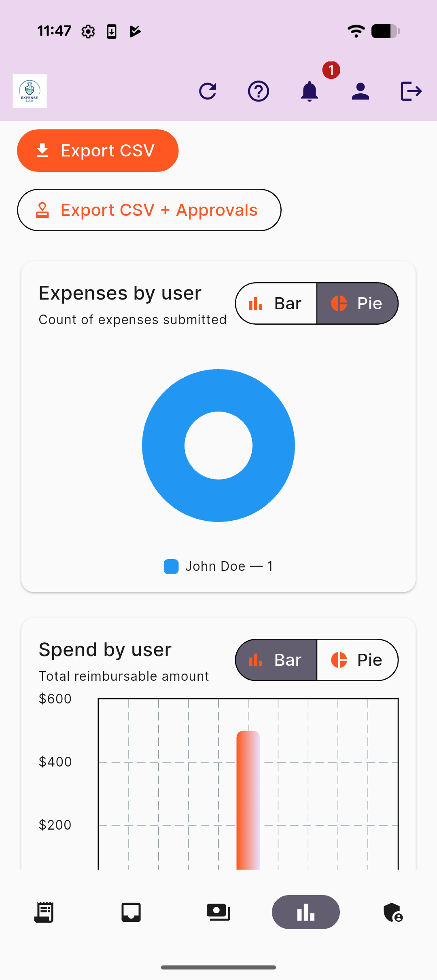Open the help dialog

coord(259,91)
